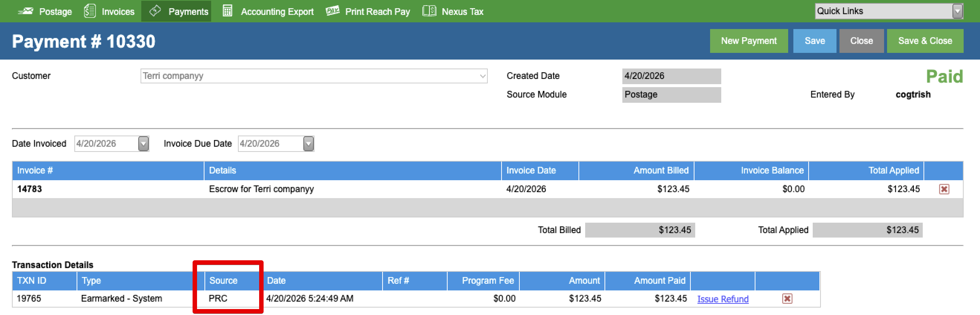Click the Source Module field showing Postage
The width and height of the screenshot is (980, 315).
671,95
